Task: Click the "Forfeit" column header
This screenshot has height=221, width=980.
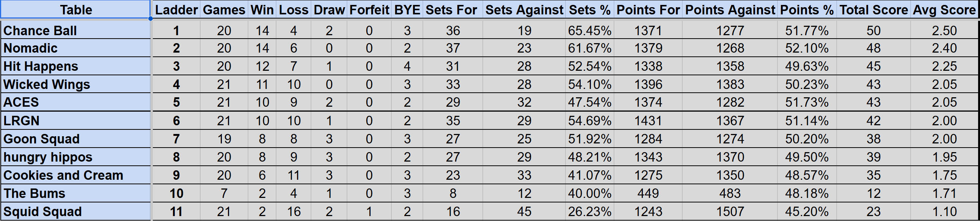Action: 369,9
